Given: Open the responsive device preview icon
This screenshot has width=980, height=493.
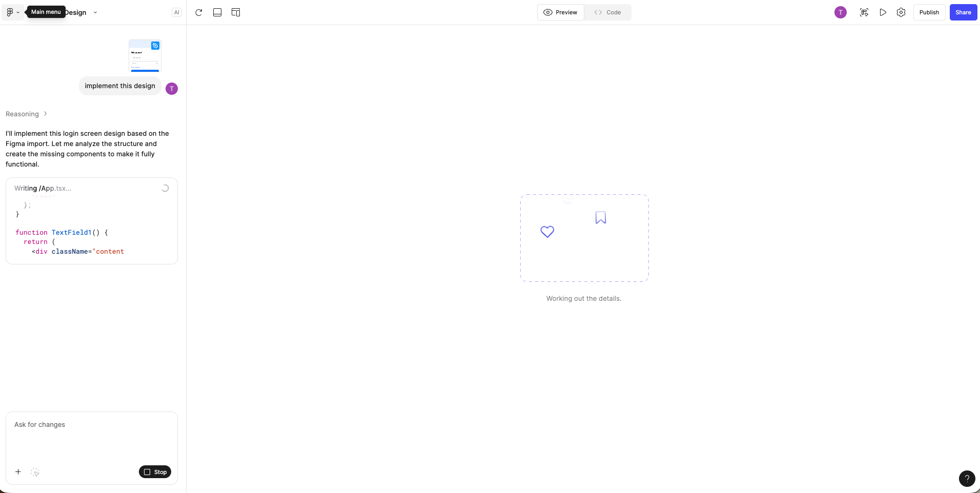Looking at the screenshot, I should coord(236,12).
